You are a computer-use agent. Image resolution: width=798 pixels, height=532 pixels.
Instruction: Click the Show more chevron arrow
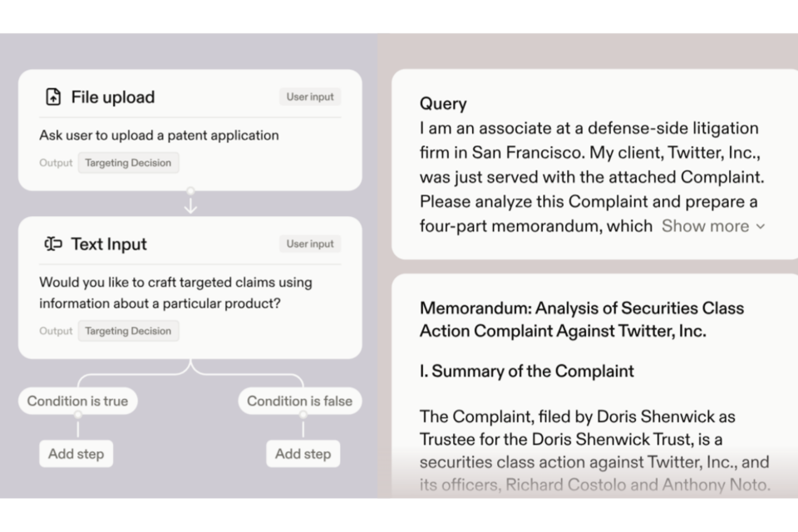(x=761, y=226)
